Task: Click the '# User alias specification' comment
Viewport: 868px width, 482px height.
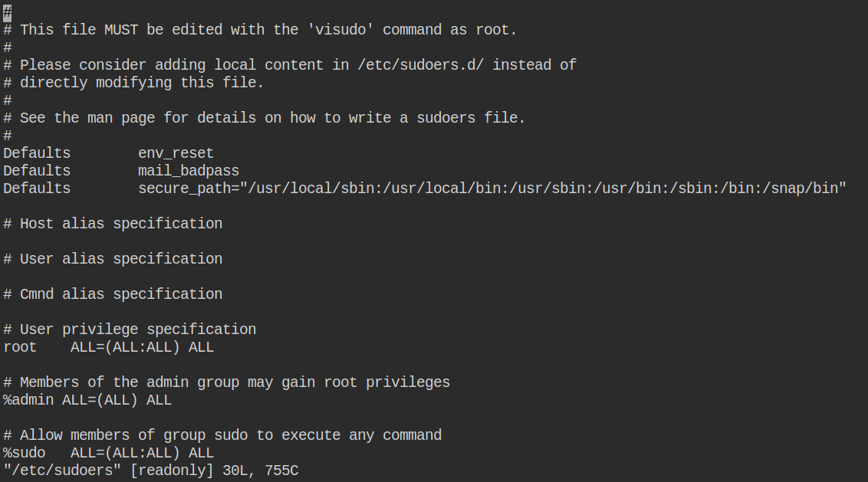Action: pos(113,259)
